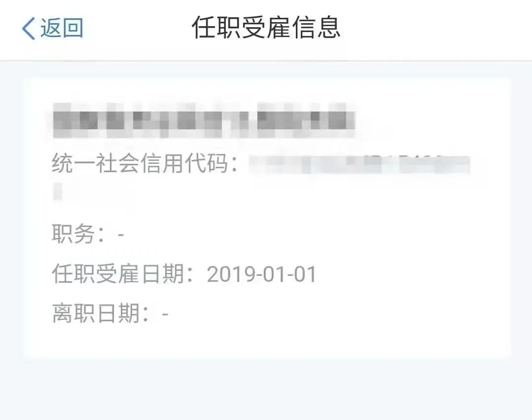Select the 任职受雇信息 page title
This screenshot has height=420, width=532.
[x=266, y=28]
